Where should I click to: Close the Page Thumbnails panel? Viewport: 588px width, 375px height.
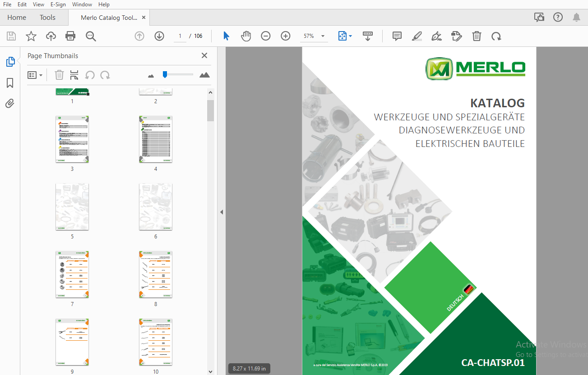pos(204,55)
